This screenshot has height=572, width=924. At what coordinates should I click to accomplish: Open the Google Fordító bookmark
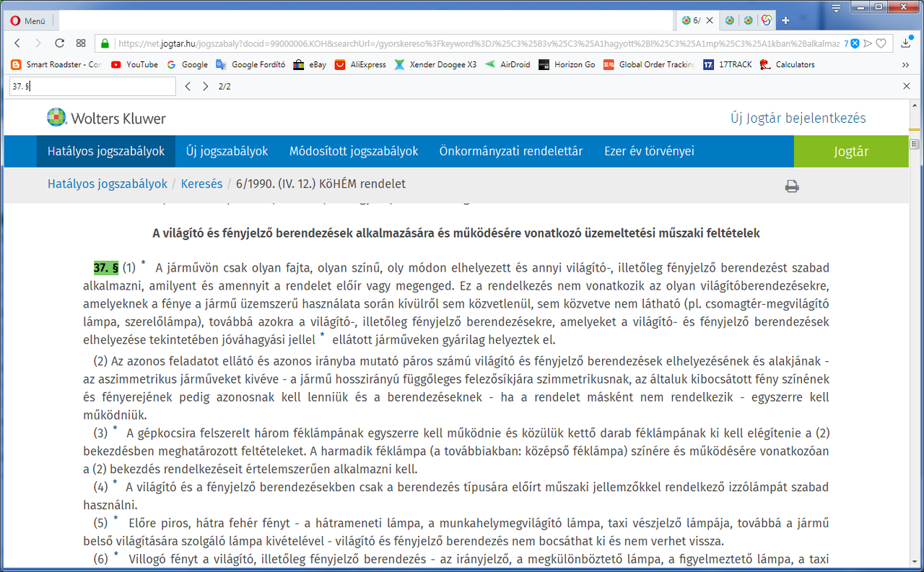[251, 64]
